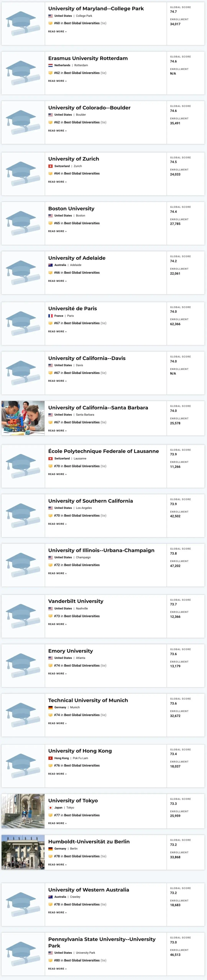Open University of Maryland--College Park title link
The image size is (207, 980).
(96, 8)
